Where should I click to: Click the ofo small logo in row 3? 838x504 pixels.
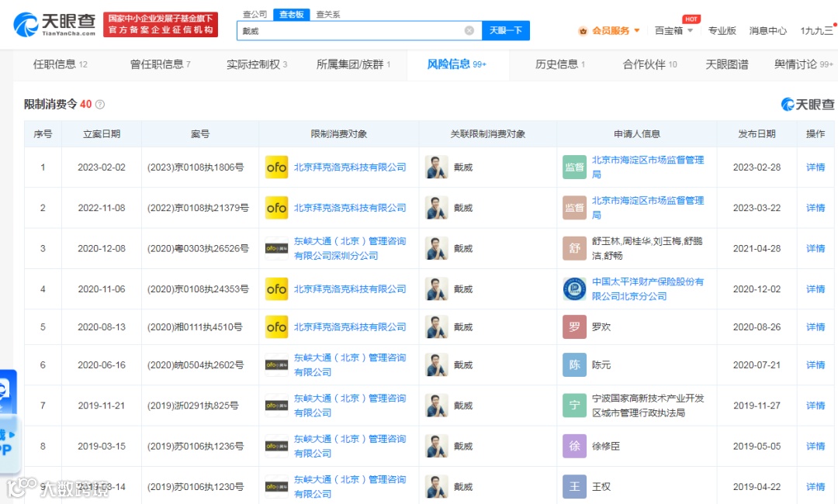click(x=277, y=248)
